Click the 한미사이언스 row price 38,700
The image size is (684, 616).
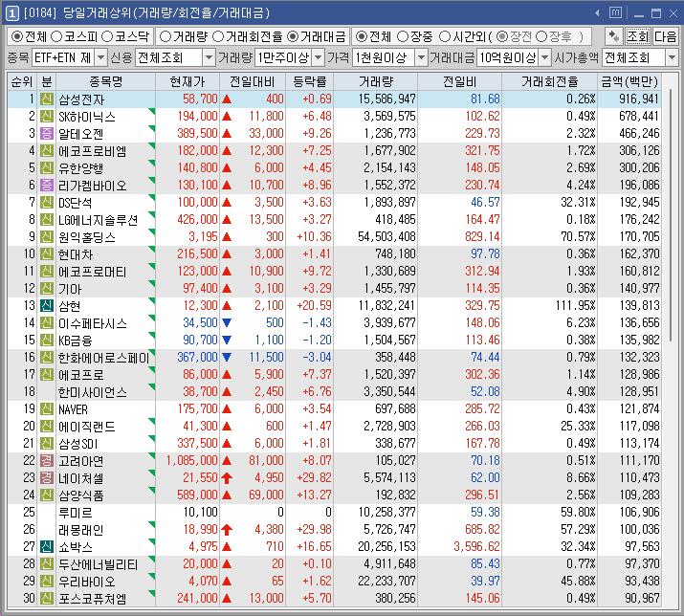[x=200, y=392]
